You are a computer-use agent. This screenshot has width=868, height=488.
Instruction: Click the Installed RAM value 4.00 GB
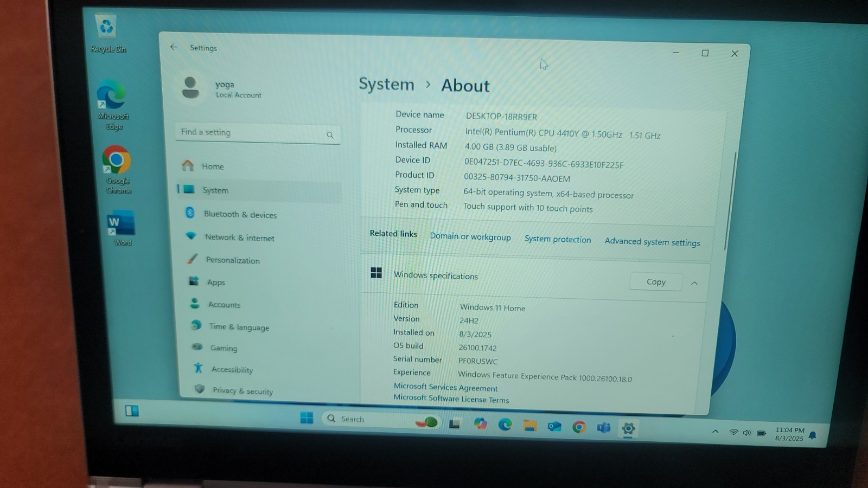510,147
